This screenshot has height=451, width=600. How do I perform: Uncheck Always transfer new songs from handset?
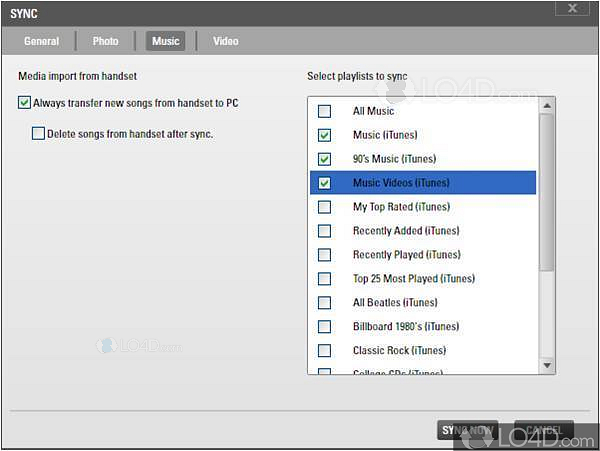point(24,103)
